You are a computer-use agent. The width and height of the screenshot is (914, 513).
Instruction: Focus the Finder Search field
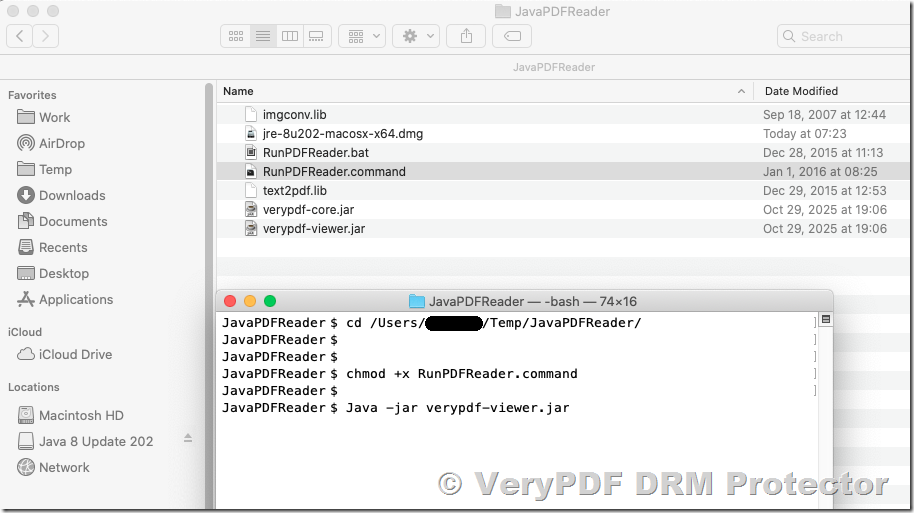point(845,36)
